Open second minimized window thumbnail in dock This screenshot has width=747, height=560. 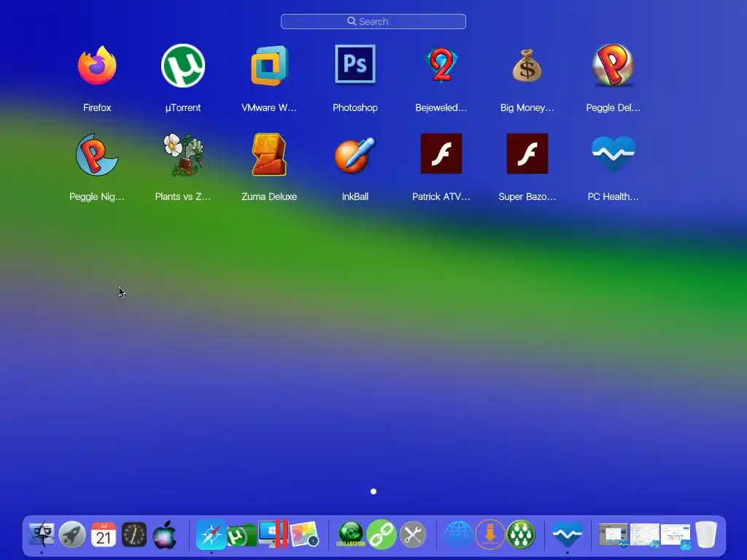(645, 535)
